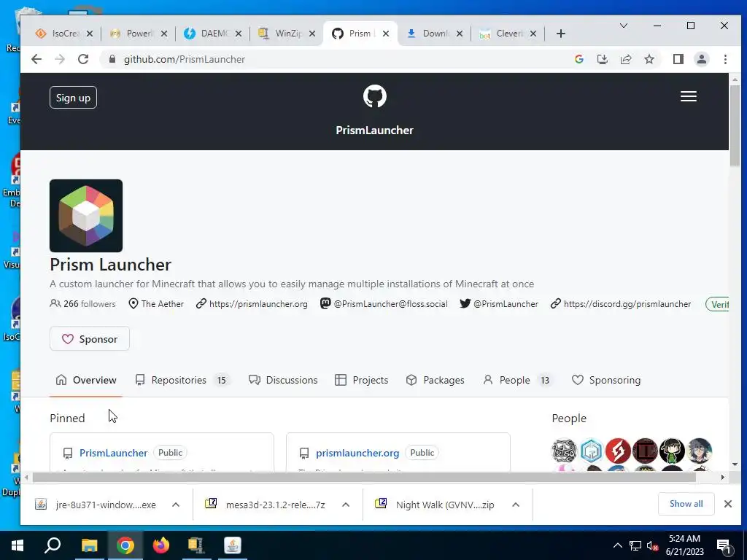Open File Explorer from taskbar

click(89, 545)
